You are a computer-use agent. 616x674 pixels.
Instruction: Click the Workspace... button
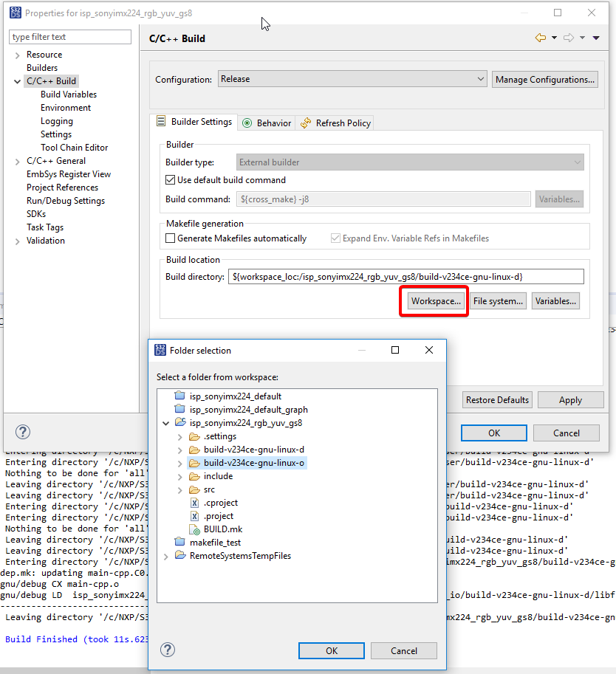point(435,301)
